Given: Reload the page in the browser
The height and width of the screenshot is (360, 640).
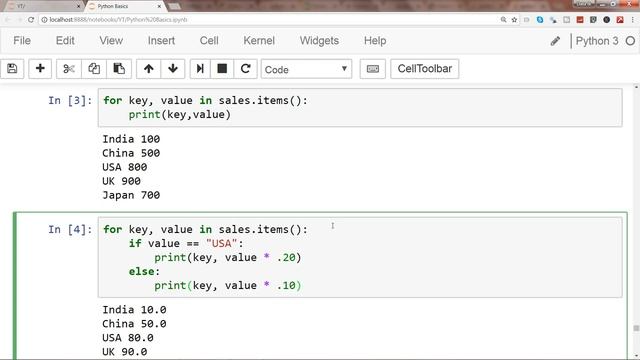Looking at the screenshot, I should [x=31, y=20].
